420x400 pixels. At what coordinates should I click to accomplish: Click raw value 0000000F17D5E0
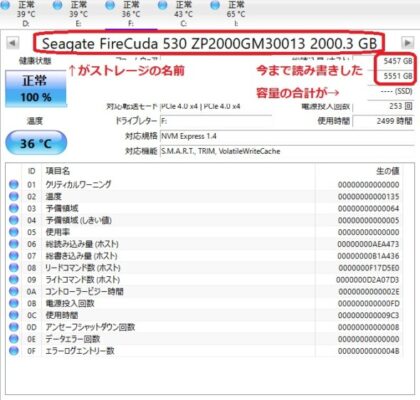click(369, 268)
